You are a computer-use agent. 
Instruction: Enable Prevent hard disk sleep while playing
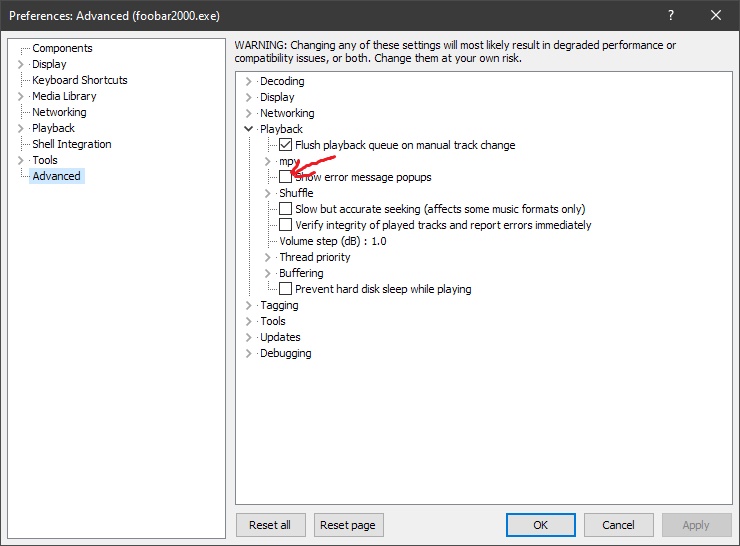pyautogui.click(x=285, y=289)
